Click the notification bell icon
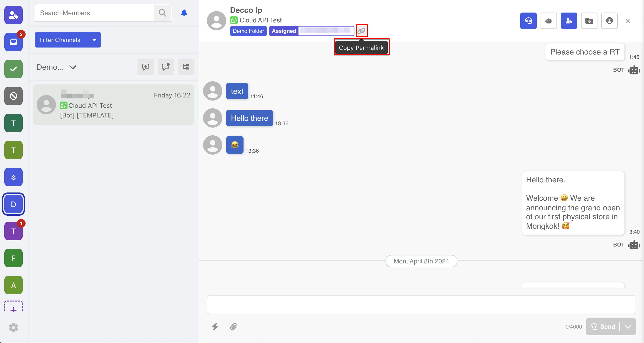Screen dimensions: 644x343 [x=184, y=13]
